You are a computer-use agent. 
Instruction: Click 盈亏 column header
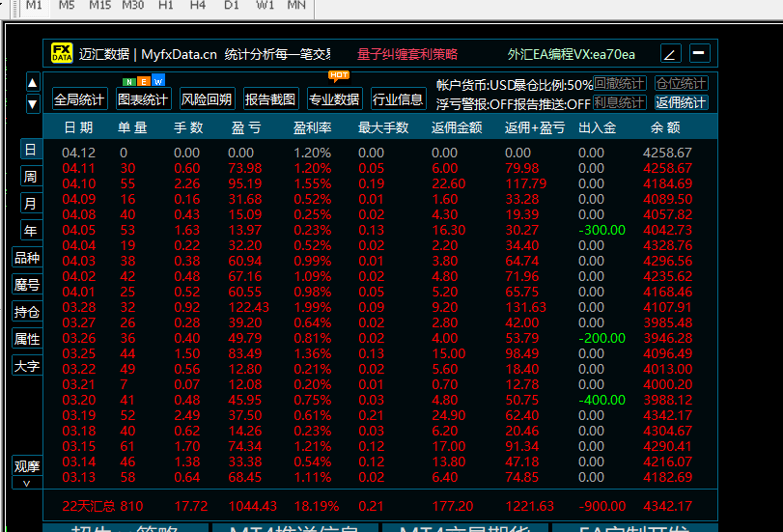[246, 127]
